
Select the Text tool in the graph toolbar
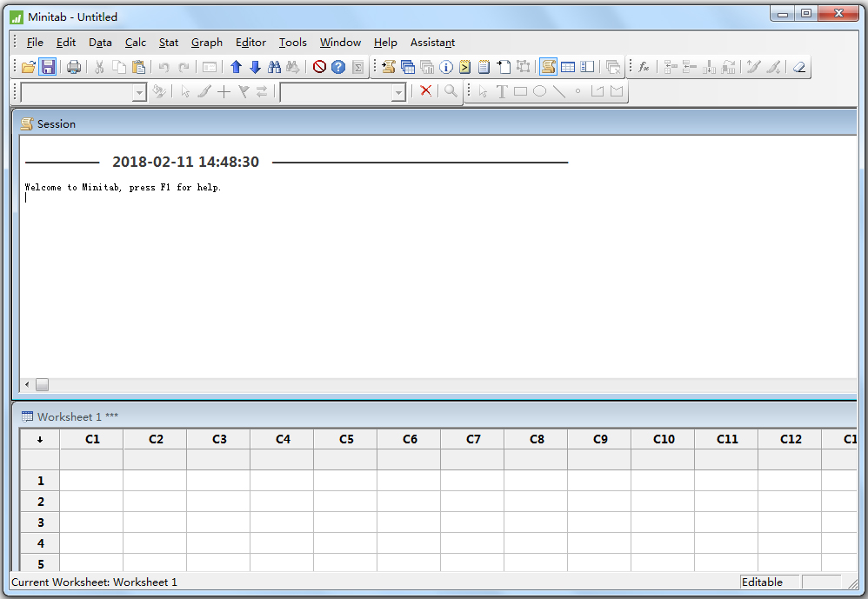click(x=501, y=90)
